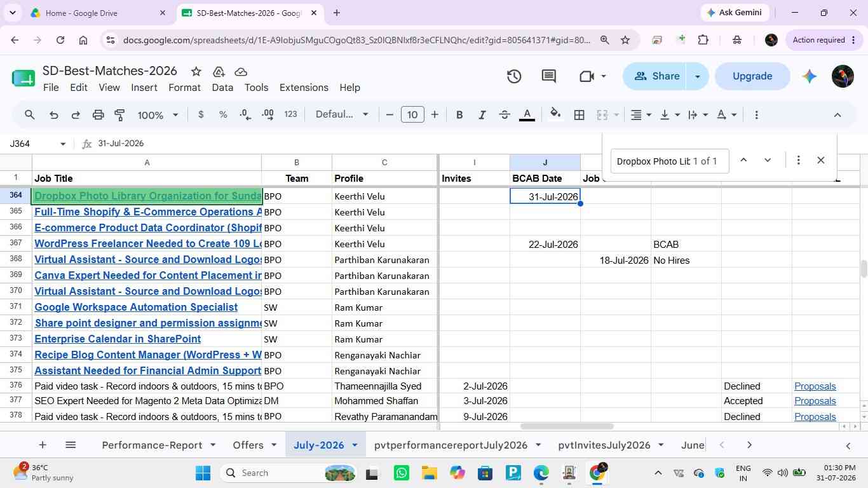Viewport: 868px width, 488px height.
Task: Toggle strikethrough formatting
Action: [x=505, y=115]
